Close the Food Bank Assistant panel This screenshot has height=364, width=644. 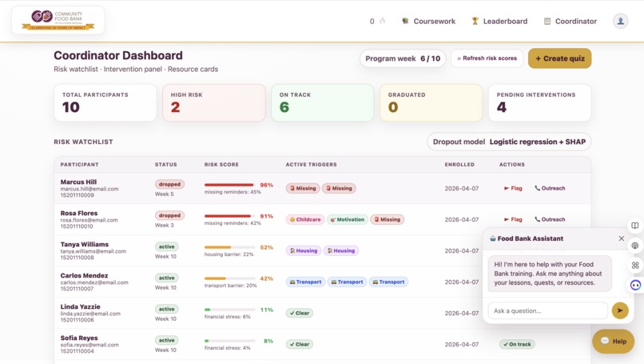tap(621, 238)
